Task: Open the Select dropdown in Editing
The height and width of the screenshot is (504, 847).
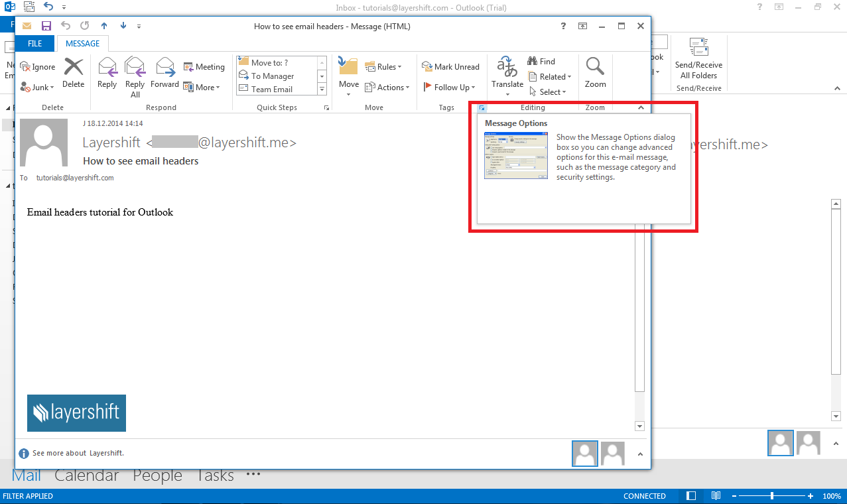Action: 550,92
